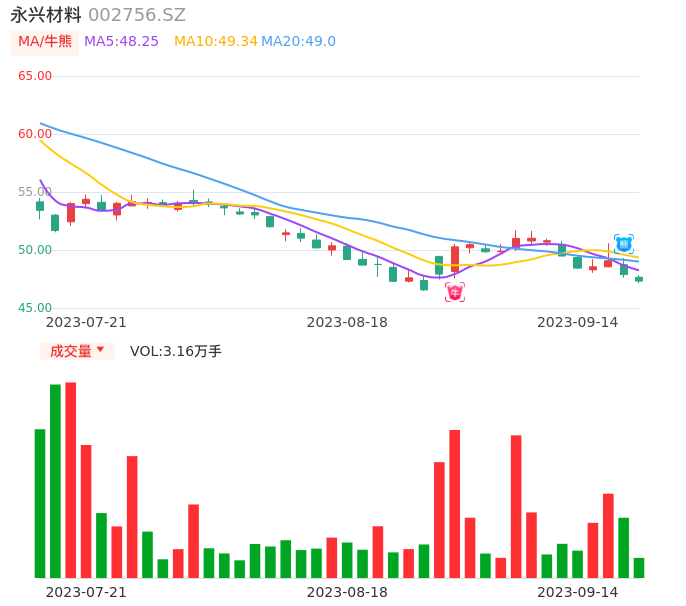Toggle the MA20:49.0 blue line legend
Image resolution: width=686 pixels, height=606 pixels.
[x=298, y=42]
